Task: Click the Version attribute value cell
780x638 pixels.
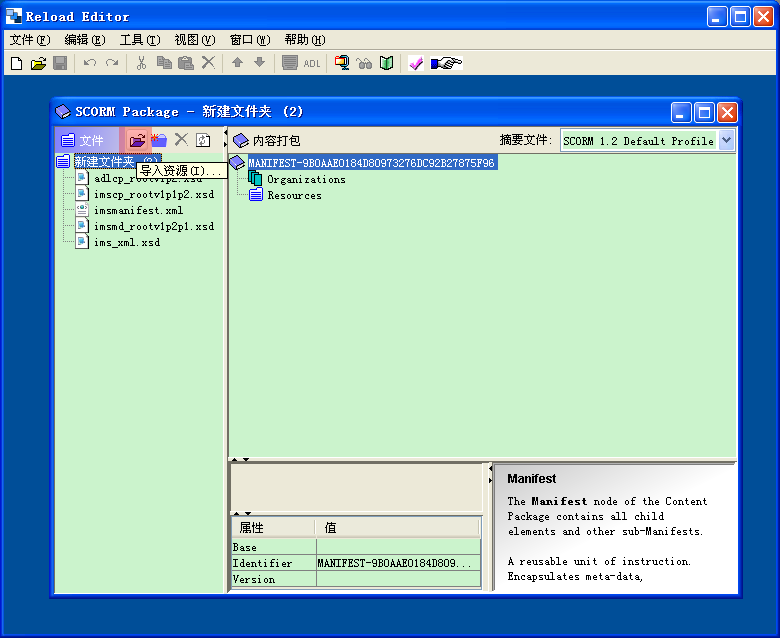Action: pyautogui.click(x=398, y=579)
